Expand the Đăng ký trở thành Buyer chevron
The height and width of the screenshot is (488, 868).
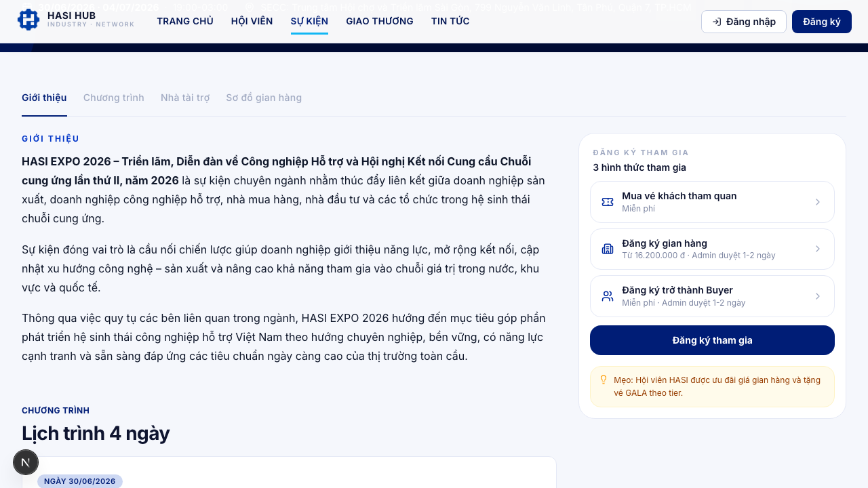click(818, 296)
